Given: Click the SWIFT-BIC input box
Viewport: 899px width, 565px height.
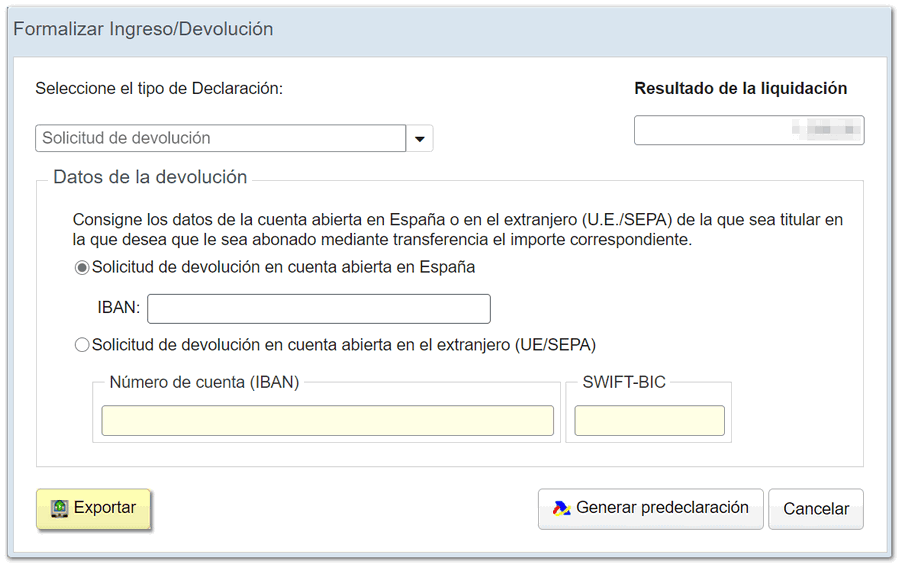Looking at the screenshot, I should (649, 421).
